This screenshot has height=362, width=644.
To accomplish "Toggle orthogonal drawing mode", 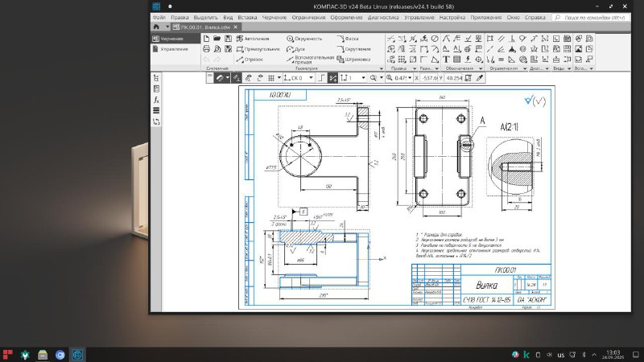I will [323, 78].
